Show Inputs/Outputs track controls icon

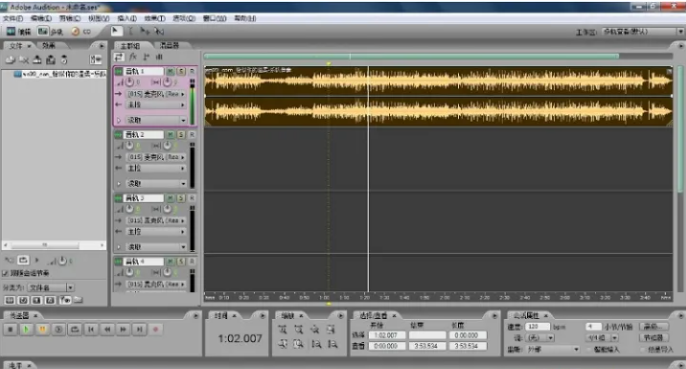(119, 57)
